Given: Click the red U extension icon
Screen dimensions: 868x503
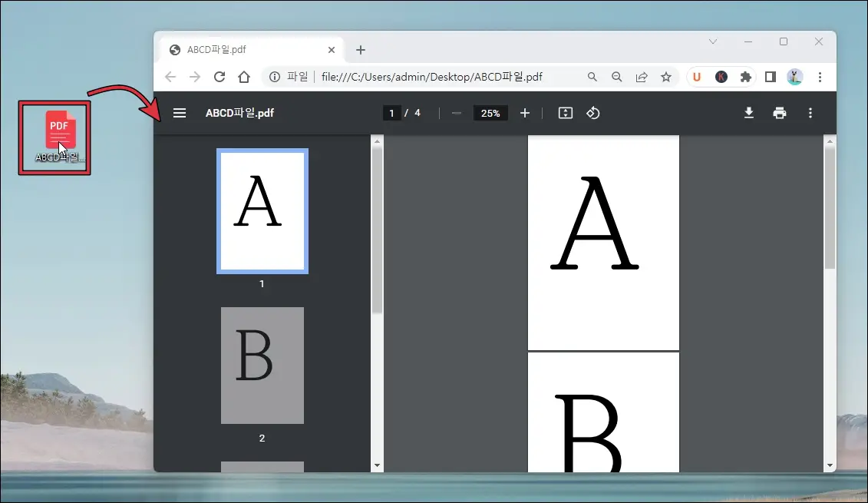Looking at the screenshot, I should coord(696,77).
